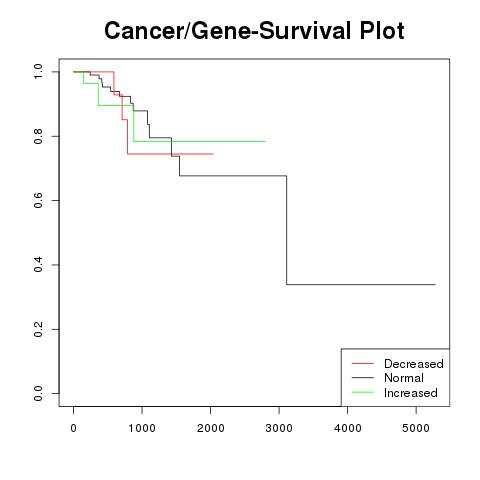
Task: Click the green Increased legend line
Action: (x=363, y=392)
